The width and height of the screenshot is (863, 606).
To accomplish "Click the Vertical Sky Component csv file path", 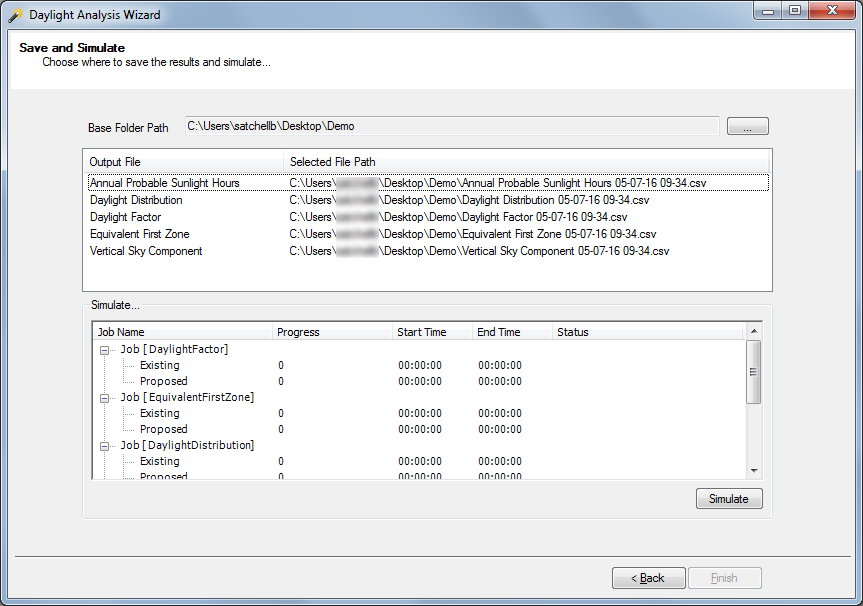I will (x=479, y=251).
